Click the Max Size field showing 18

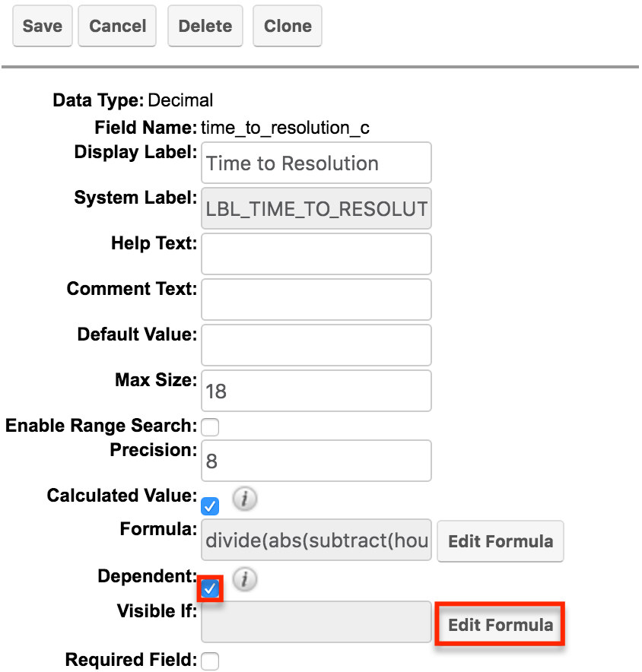click(316, 391)
